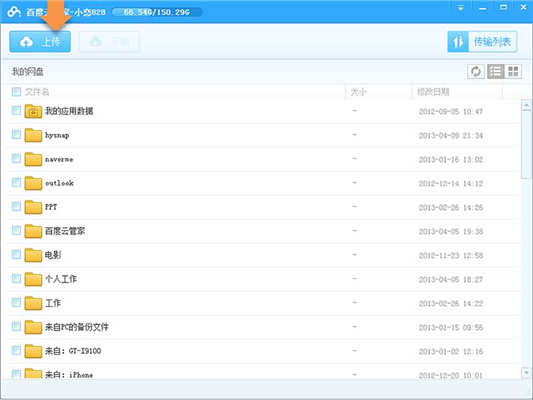The width and height of the screenshot is (533, 400).
Task: Click the refresh icon
Action: coord(476,71)
